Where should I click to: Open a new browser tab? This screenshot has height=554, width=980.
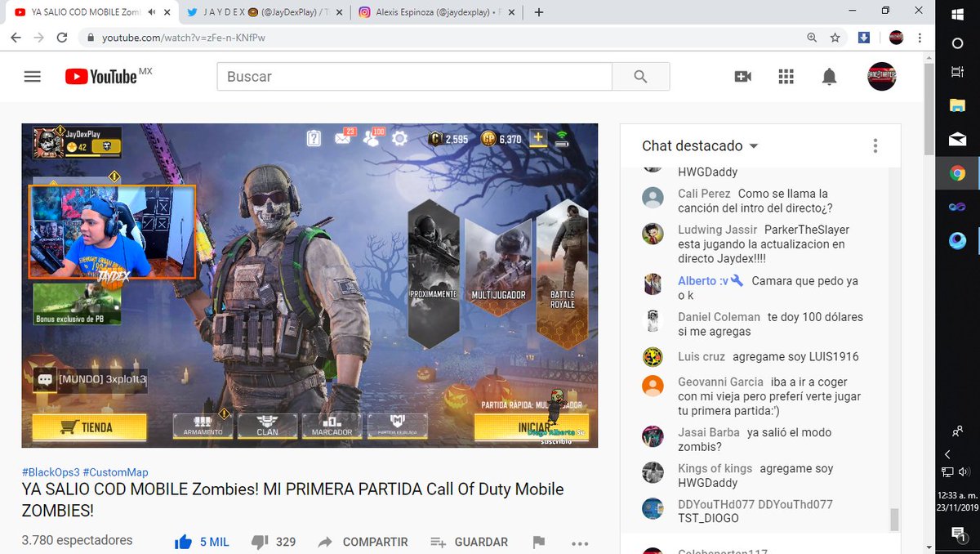pos(538,12)
